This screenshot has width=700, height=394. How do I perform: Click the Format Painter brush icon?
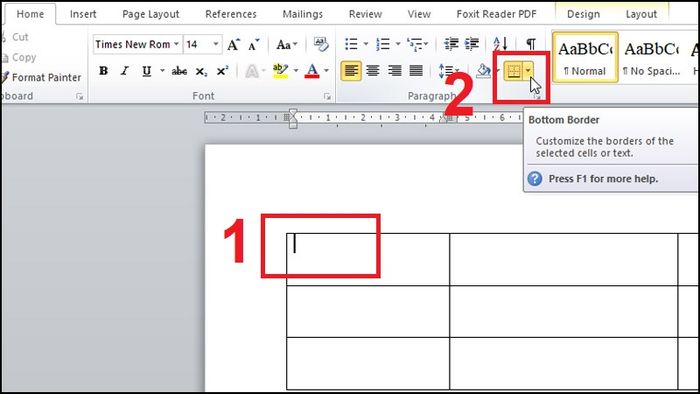coord(4,77)
